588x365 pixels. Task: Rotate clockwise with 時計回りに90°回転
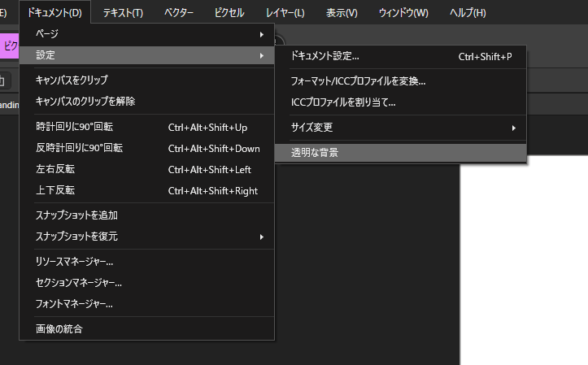click(74, 127)
